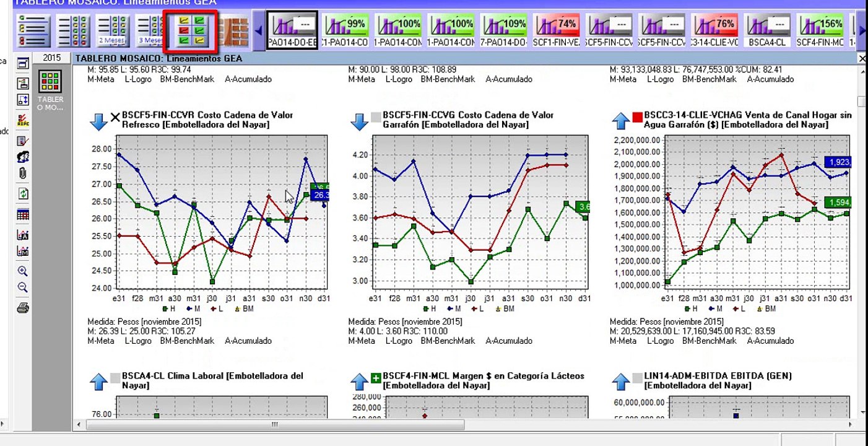Switch to the 3 Meses view
This screenshot has height=446, width=868.
coord(149,30)
